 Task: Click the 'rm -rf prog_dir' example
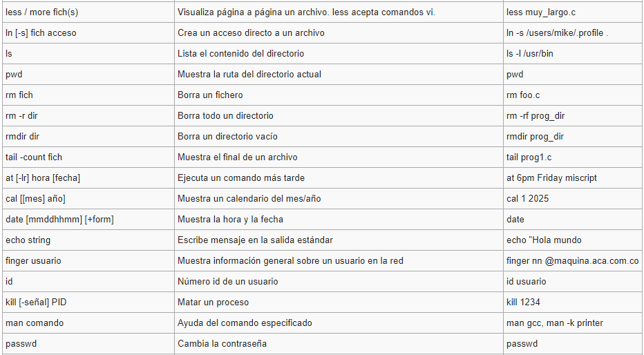click(x=536, y=116)
